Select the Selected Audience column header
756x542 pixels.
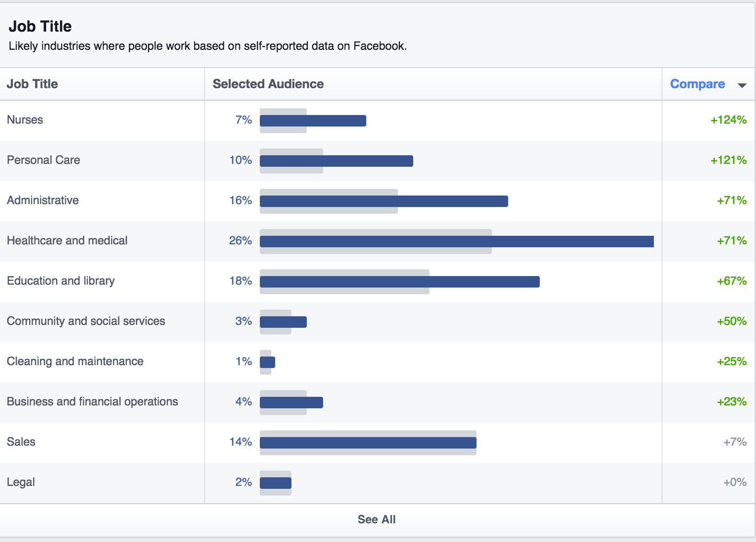pyautogui.click(x=268, y=84)
